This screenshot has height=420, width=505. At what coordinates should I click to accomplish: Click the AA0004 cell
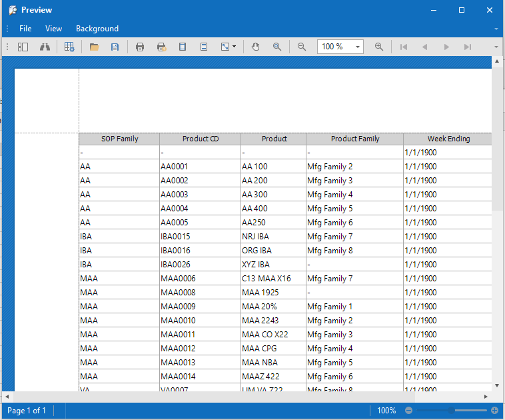click(201, 209)
